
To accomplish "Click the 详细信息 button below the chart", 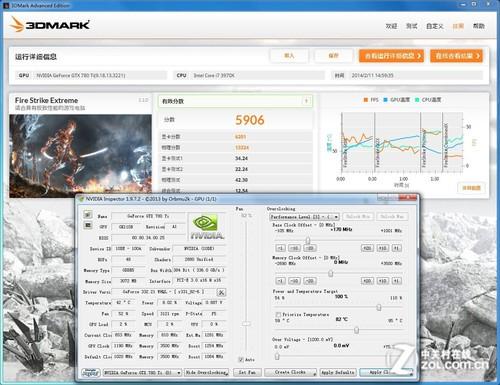I will click(471, 188).
